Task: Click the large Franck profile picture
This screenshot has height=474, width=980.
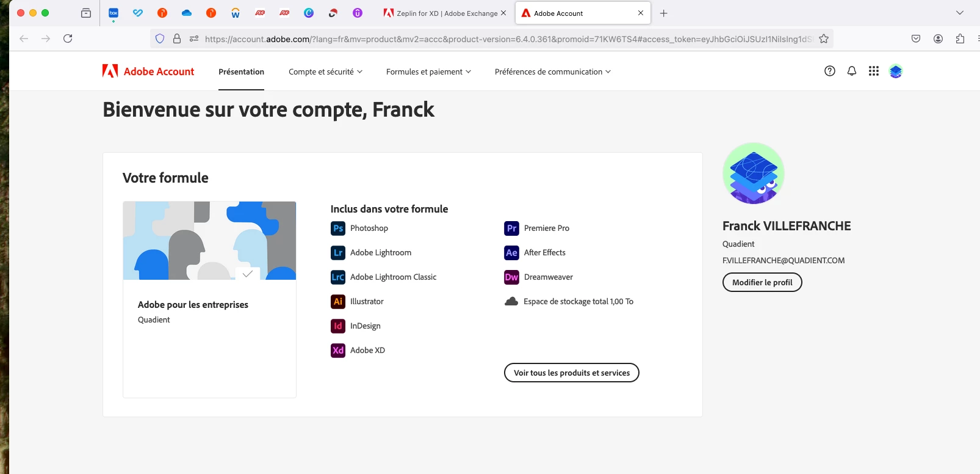Action: point(754,173)
